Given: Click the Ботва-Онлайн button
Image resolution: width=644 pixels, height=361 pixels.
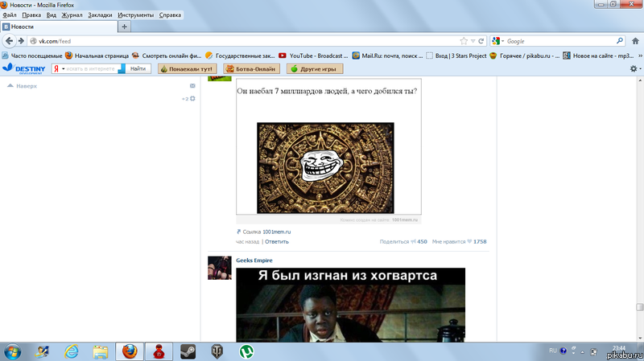Looking at the screenshot, I should point(251,69).
